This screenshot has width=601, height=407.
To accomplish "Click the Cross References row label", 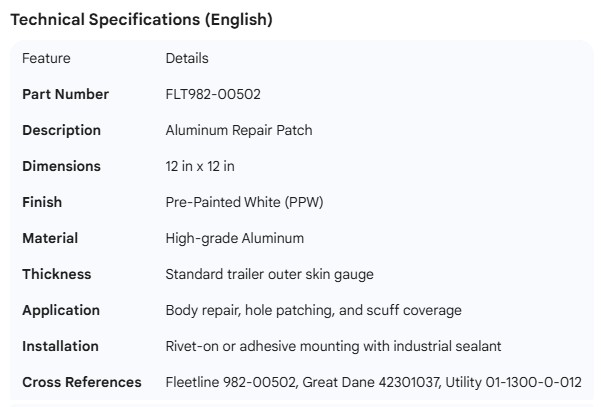I will (x=82, y=382).
